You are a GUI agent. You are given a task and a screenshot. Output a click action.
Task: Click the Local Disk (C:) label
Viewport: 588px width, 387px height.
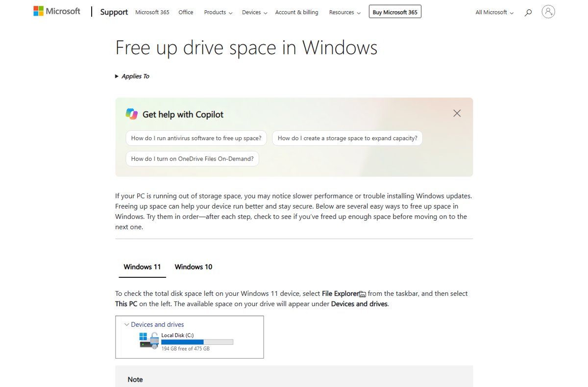point(177,335)
